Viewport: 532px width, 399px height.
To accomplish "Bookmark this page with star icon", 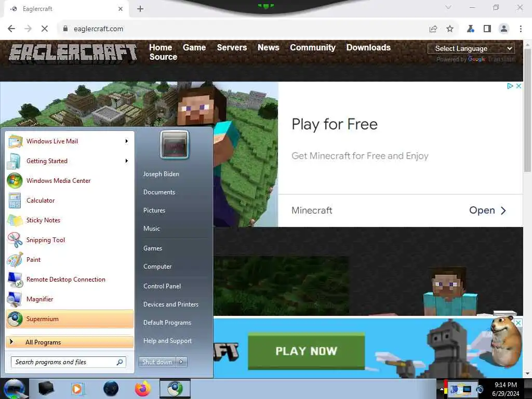I will click(x=450, y=29).
